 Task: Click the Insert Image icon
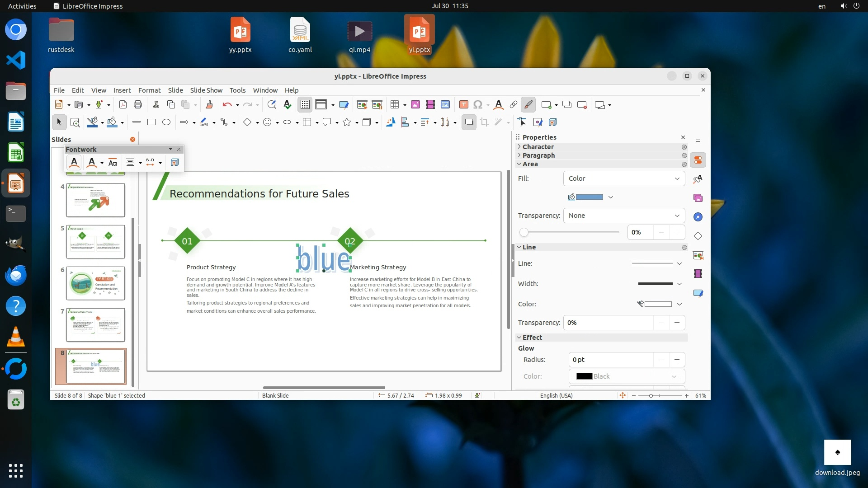[x=415, y=105]
